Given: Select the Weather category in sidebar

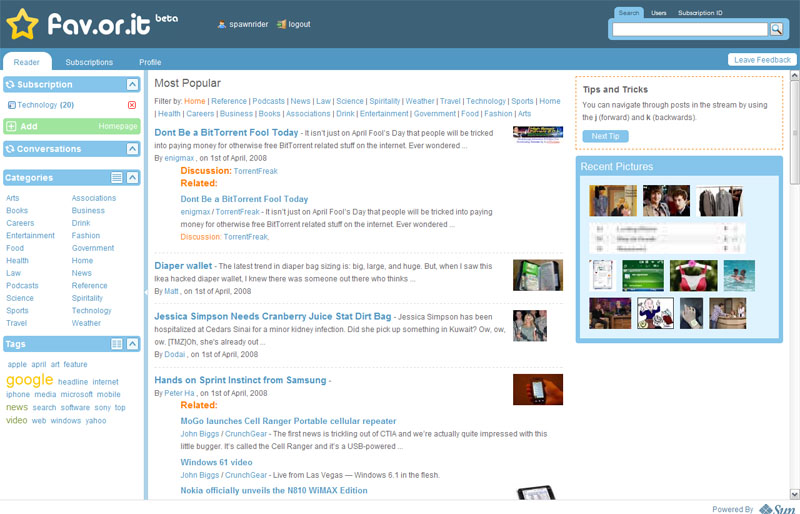Looking at the screenshot, I should click(x=86, y=323).
